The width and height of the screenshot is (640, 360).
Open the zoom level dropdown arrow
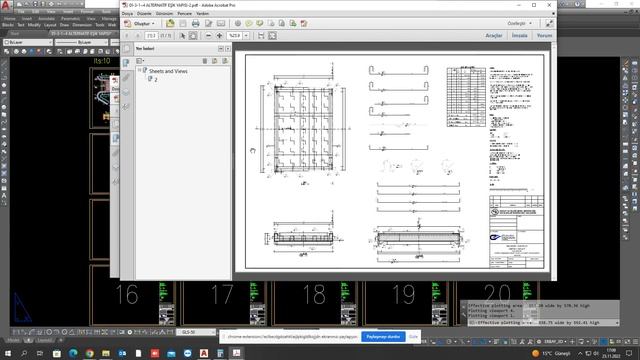(x=246, y=36)
